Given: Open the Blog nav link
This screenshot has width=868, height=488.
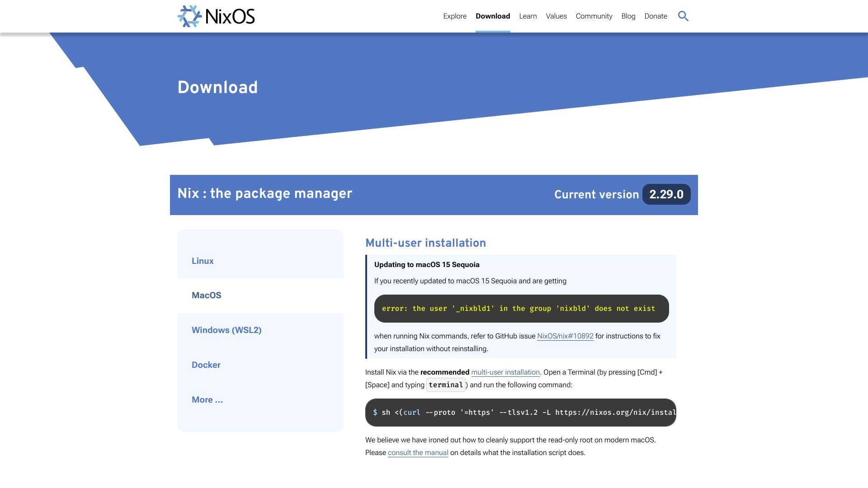Looking at the screenshot, I should 628,16.
